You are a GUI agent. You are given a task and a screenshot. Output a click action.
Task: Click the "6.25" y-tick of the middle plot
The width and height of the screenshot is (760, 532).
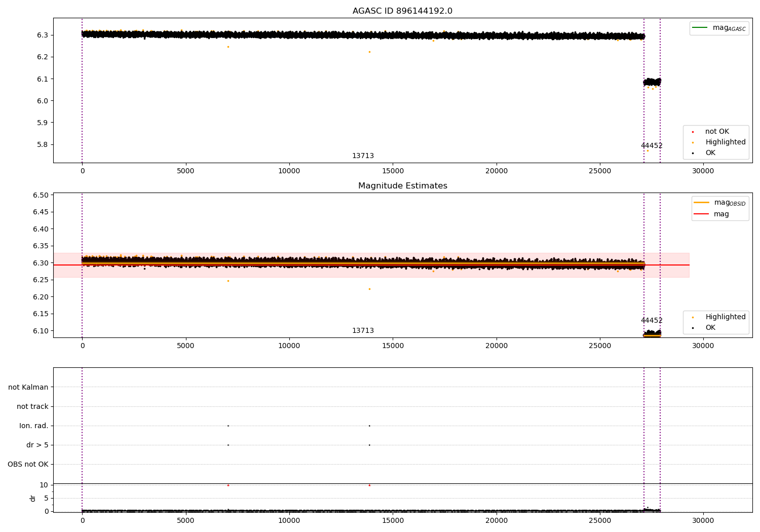[x=41, y=280]
